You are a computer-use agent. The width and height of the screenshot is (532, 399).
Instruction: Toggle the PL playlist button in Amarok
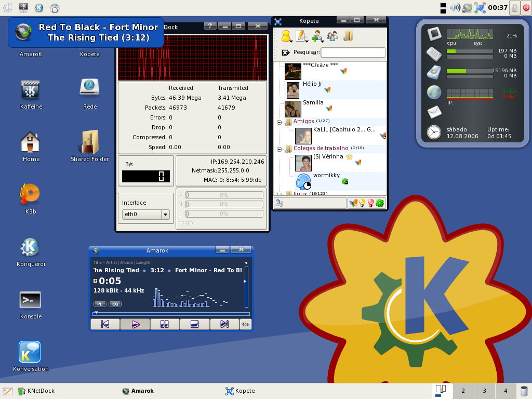coord(100,304)
